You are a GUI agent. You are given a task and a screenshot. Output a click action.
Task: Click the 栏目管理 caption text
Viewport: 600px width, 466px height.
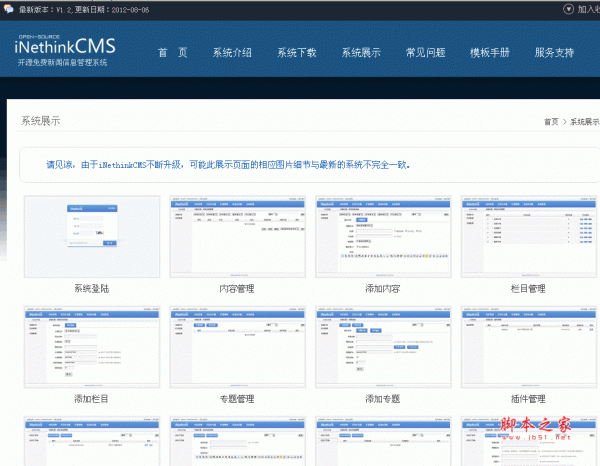[x=528, y=288]
